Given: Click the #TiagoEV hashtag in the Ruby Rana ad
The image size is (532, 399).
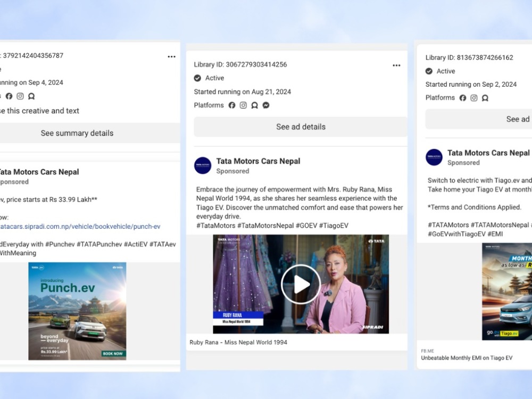Looking at the screenshot, I should coord(334,226).
